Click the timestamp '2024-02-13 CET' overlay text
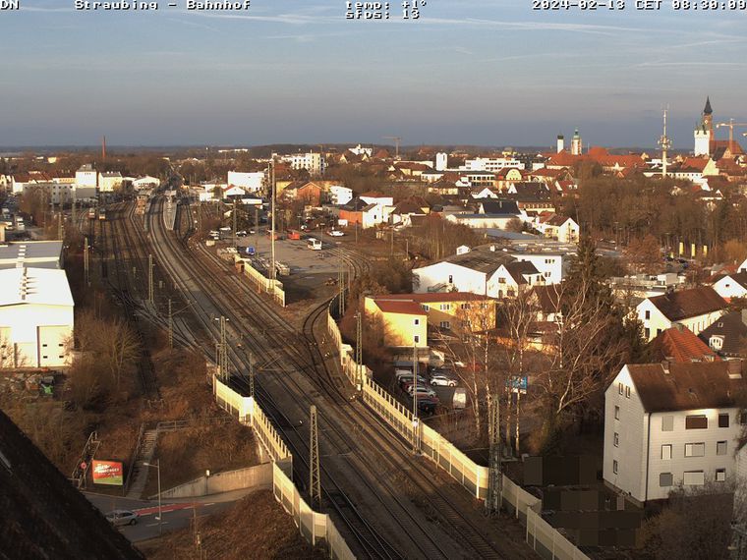Viewport: 747px width, 560px height. (599, 5)
